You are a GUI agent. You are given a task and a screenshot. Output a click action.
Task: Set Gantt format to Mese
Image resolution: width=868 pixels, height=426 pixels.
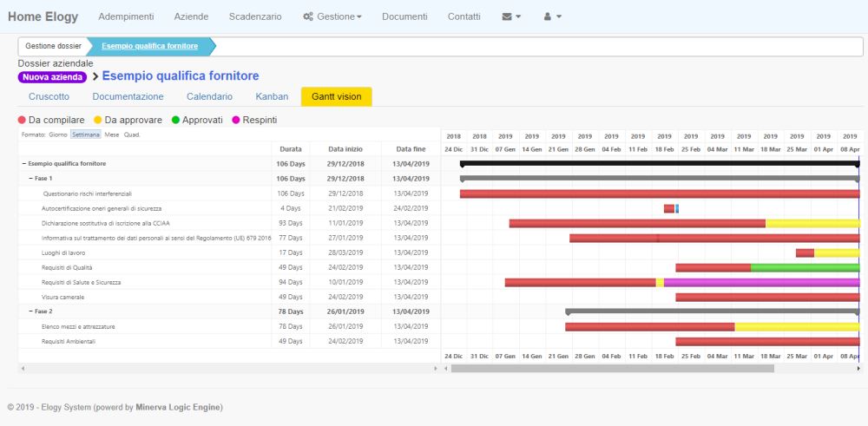point(112,134)
